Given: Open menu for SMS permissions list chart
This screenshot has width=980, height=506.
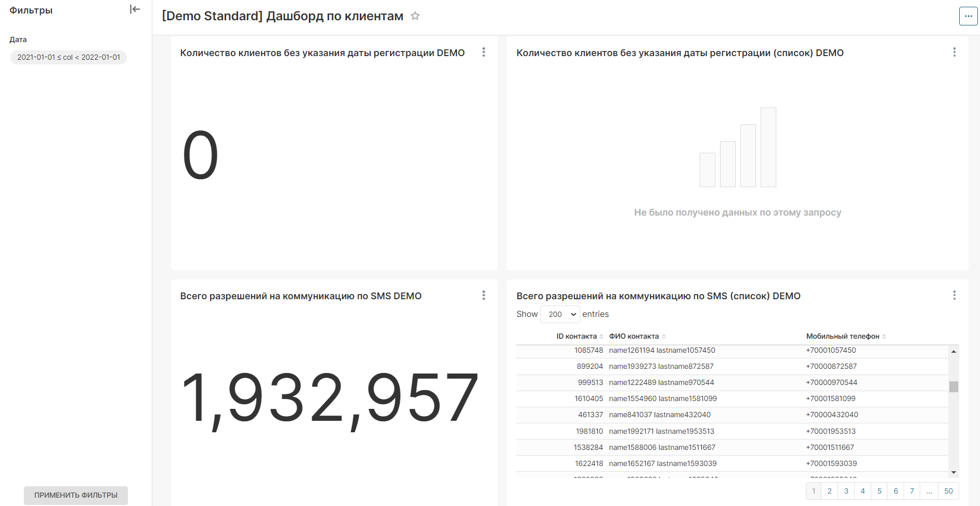Looking at the screenshot, I should (954, 296).
